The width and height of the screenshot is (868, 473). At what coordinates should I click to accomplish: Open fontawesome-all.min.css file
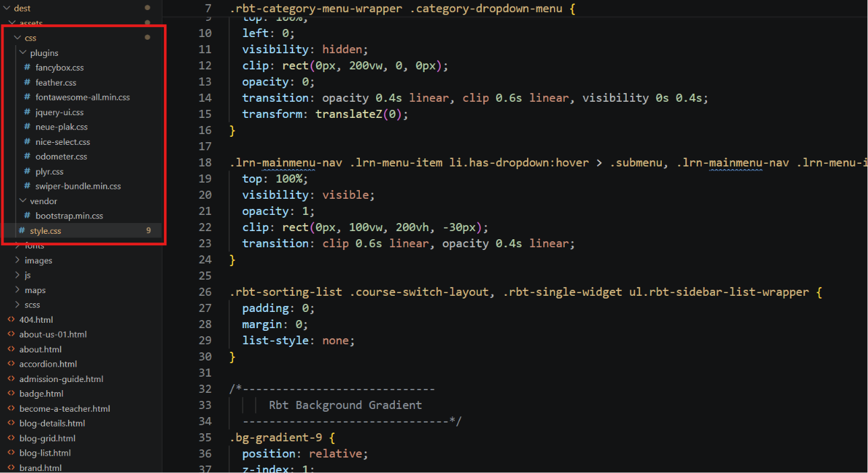click(x=82, y=97)
